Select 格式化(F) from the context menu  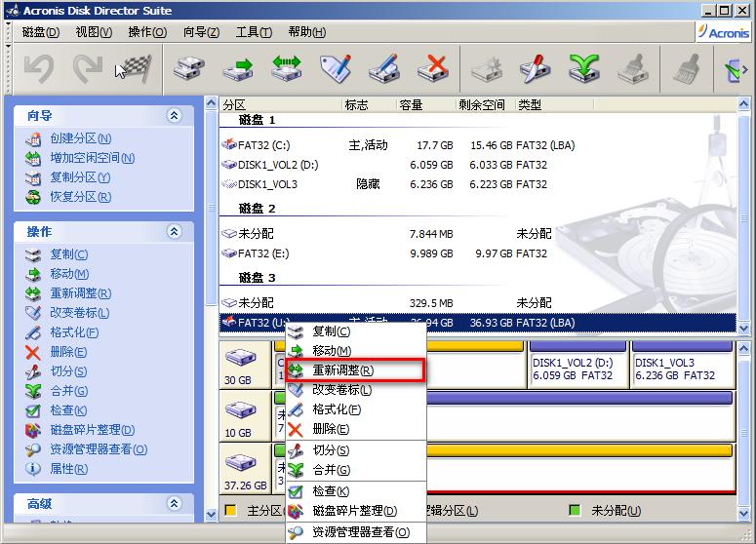[x=336, y=409]
